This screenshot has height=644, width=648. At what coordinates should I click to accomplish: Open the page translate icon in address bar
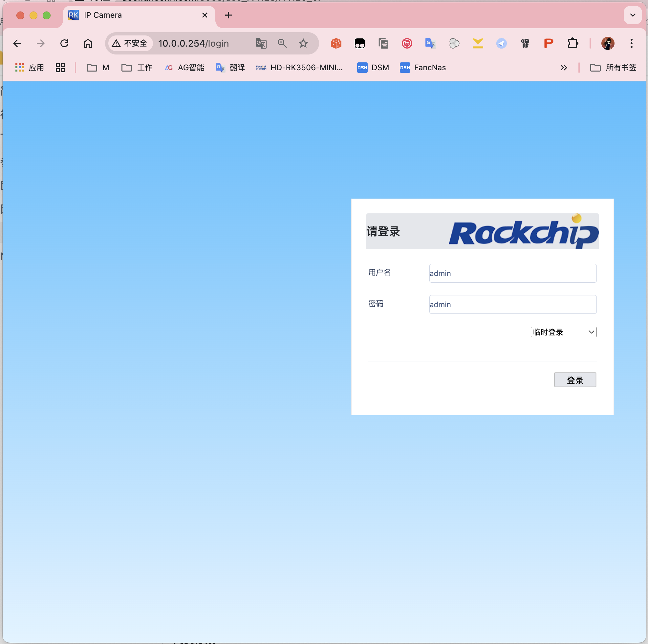click(261, 43)
